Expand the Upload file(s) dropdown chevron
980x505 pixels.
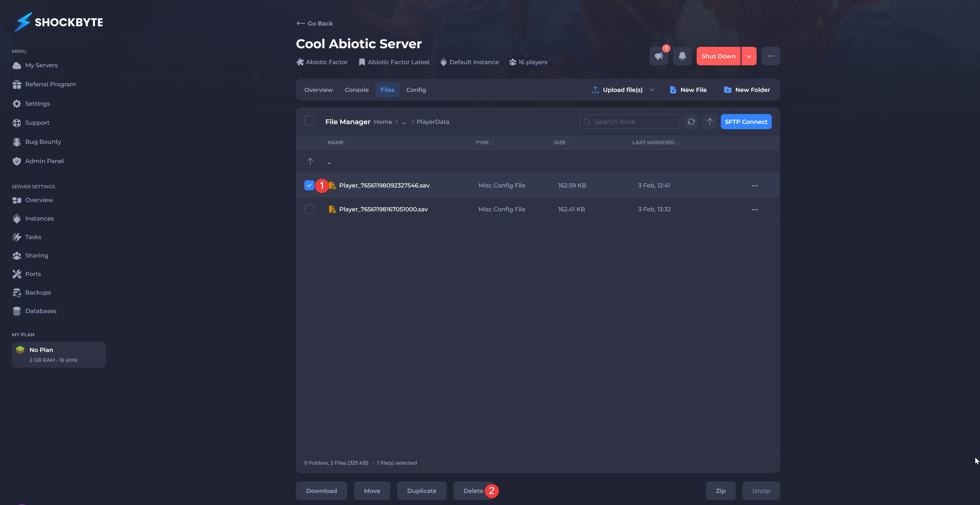click(x=652, y=90)
